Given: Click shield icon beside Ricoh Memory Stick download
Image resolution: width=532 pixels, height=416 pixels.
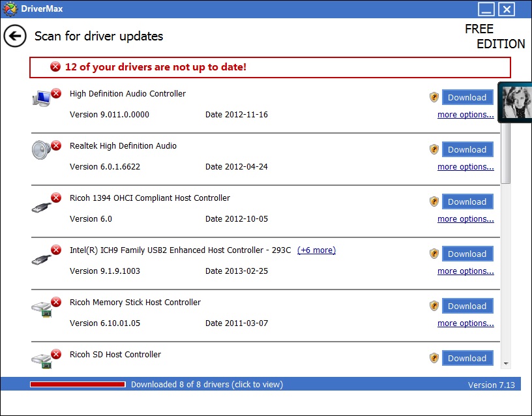Looking at the screenshot, I should (434, 306).
